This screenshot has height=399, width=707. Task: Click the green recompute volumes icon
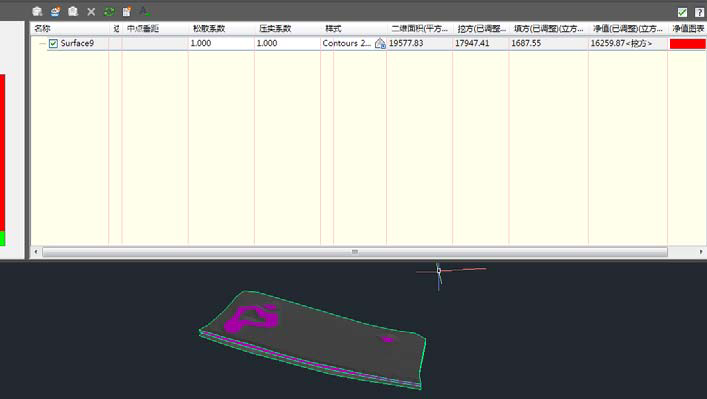(109, 11)
